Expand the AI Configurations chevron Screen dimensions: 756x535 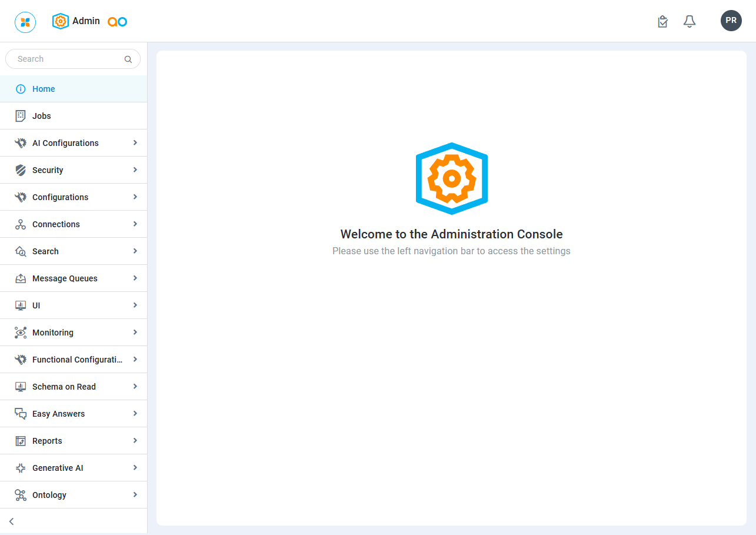point(135,143)
